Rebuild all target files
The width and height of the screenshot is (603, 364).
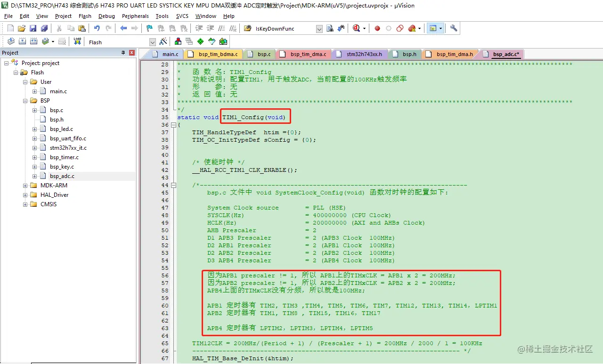click(34, 41)
